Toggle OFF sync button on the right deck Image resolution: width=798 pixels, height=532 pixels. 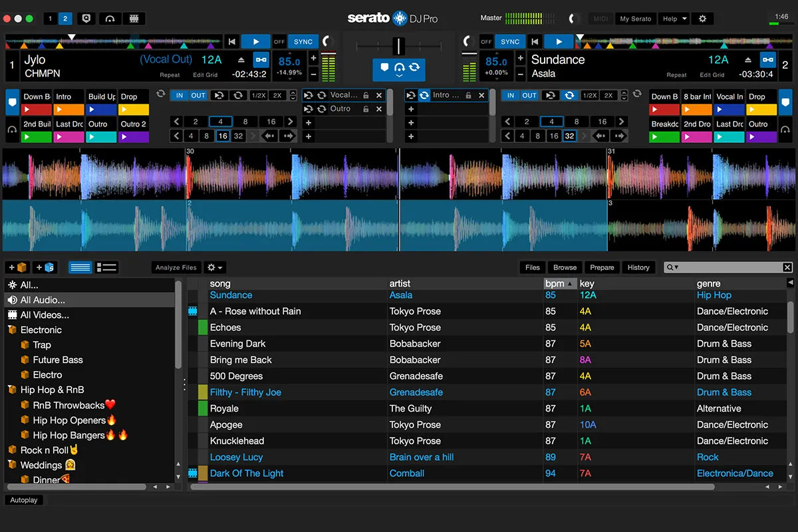[x=486, y=41]
